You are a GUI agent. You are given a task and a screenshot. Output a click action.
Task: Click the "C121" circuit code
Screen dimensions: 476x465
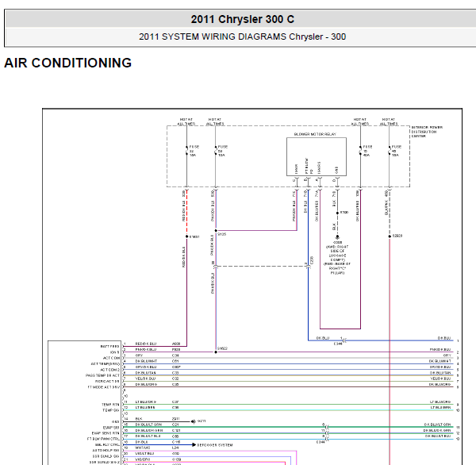click(176, 430)
